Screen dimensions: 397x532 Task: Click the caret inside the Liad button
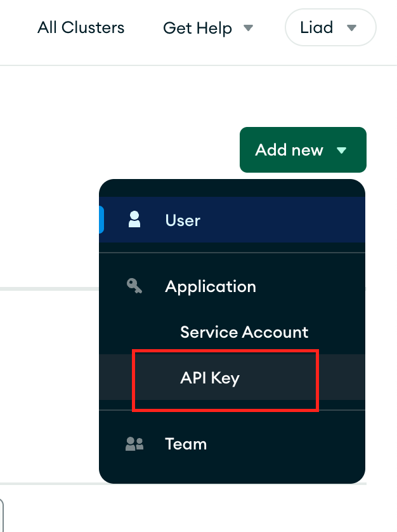click(x=351, y=27)
